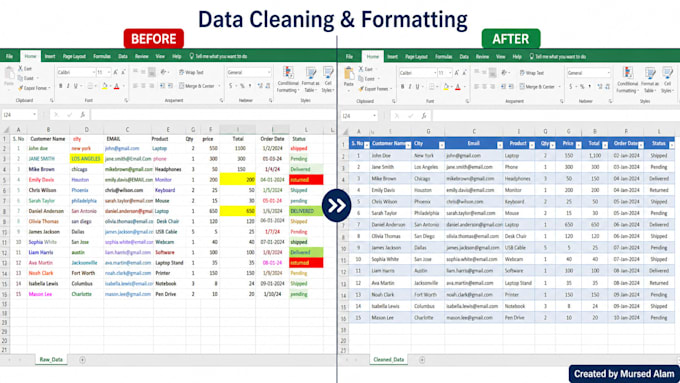Click increase font size icon in Before window
This screenshot has height=383, width=680.
(116, 72)
